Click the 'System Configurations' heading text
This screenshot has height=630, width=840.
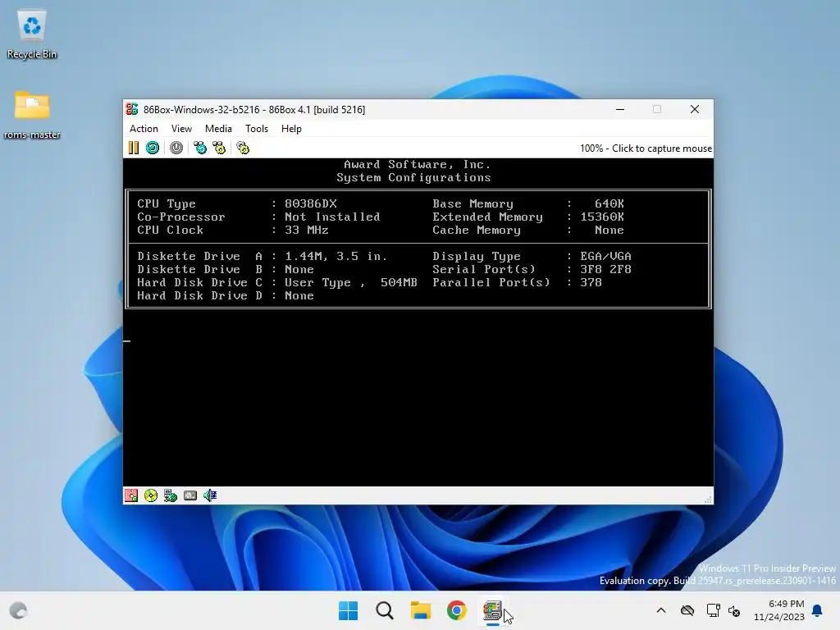[413, 177]
